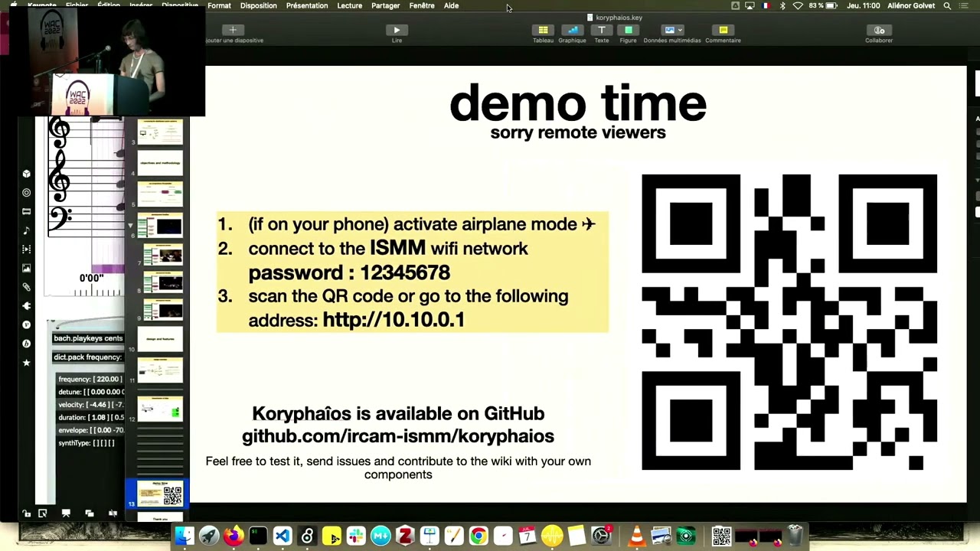Add a Texte box from the toolbar

[601, 31]
